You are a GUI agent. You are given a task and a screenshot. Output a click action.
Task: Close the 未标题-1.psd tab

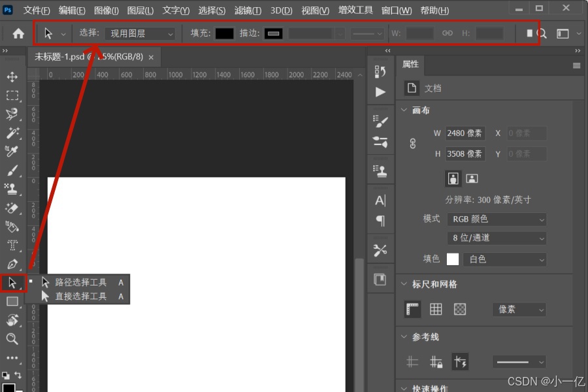[150, 57]
